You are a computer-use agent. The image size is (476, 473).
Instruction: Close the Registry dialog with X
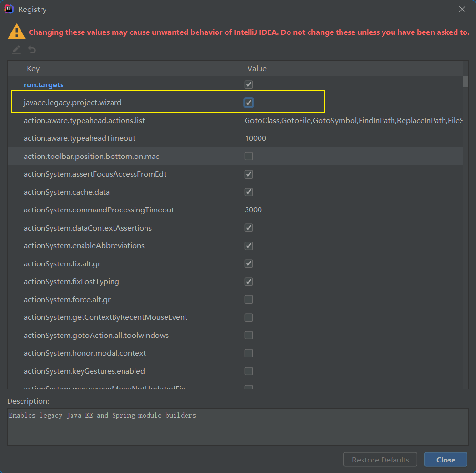click(x=462, y=9)
